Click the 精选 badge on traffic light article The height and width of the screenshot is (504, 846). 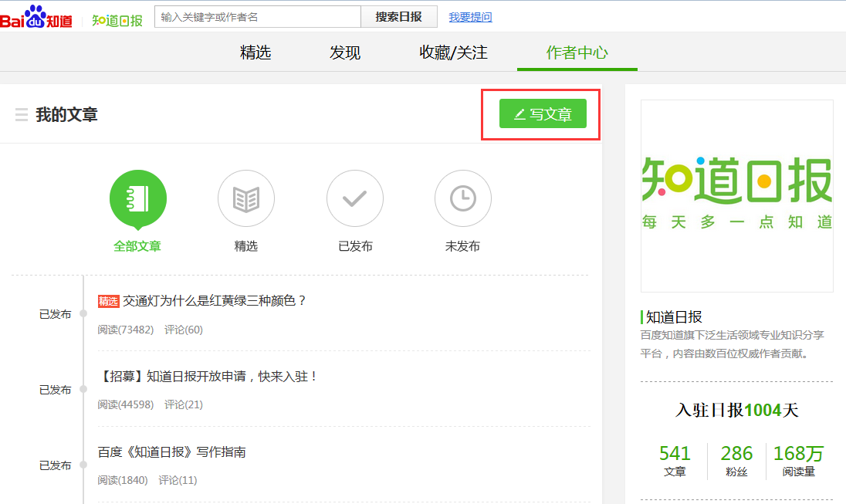click(x=108, y=301)
